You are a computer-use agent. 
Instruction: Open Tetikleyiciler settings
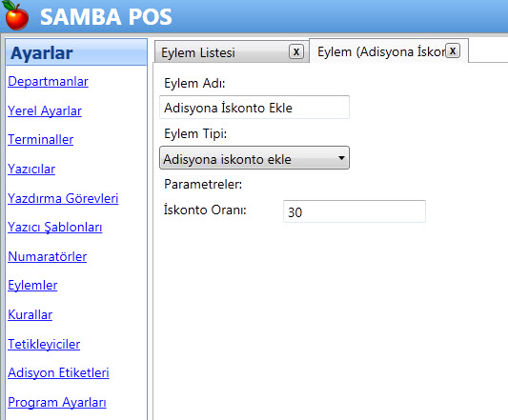(x=44, y=344)
